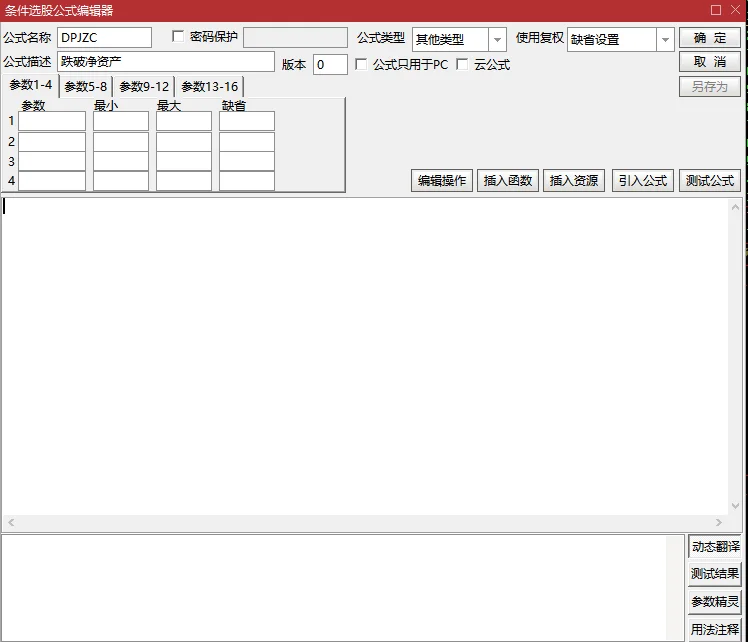This screenshot has height=642, width=748.
Task: Click row 2 最小 field
Action: pyautogui.click(x=121, y=142)
